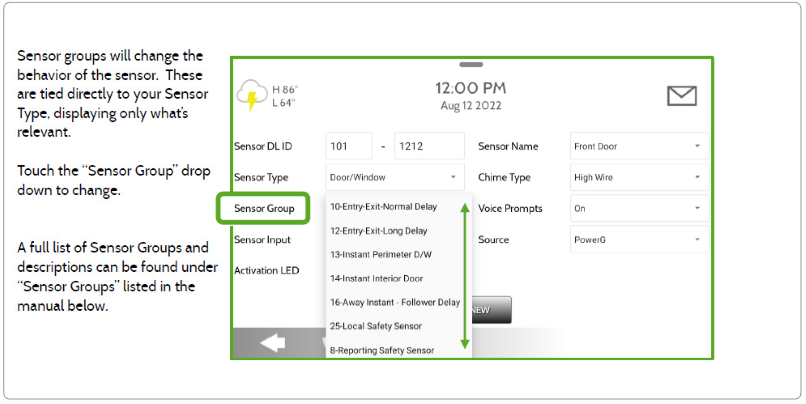Expand the Voice Prompts On dropdown
This screenshot has width=806, height=404.
tap(638, 209)
